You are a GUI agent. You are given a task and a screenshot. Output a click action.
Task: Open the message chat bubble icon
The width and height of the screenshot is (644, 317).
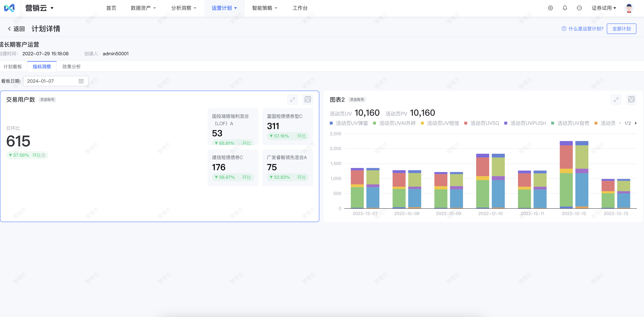(x=579, y=8)
